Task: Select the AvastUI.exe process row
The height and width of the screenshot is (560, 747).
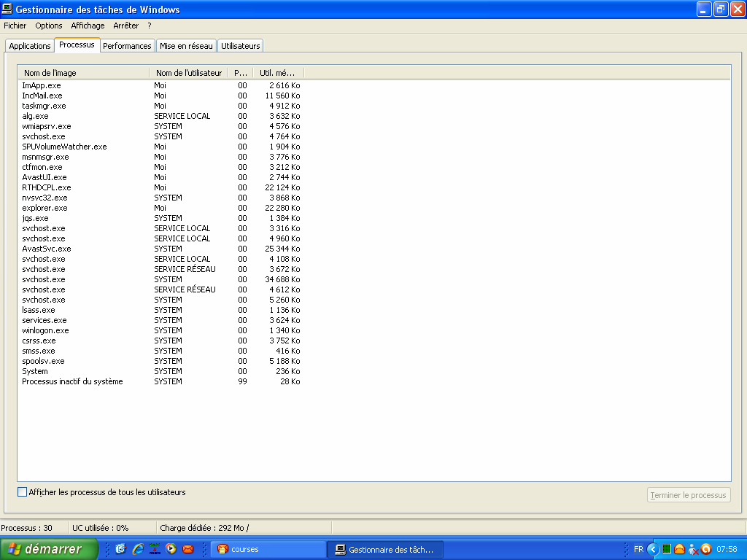Action: (x=161, y=177)
